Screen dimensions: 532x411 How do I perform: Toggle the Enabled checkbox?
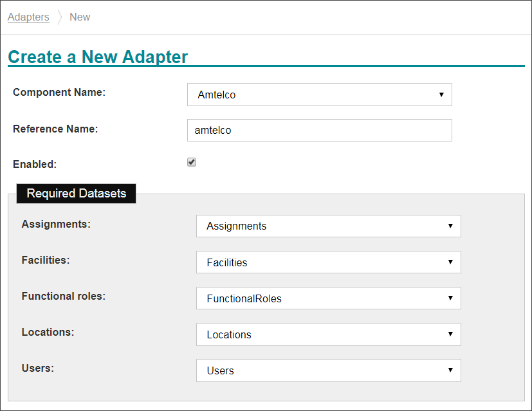pos(192,162)
